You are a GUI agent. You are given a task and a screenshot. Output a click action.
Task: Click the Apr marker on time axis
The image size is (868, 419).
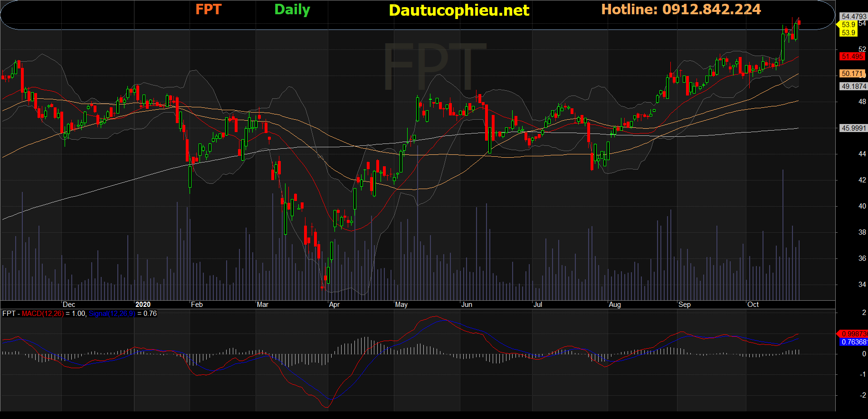click(x=334, y=305)
